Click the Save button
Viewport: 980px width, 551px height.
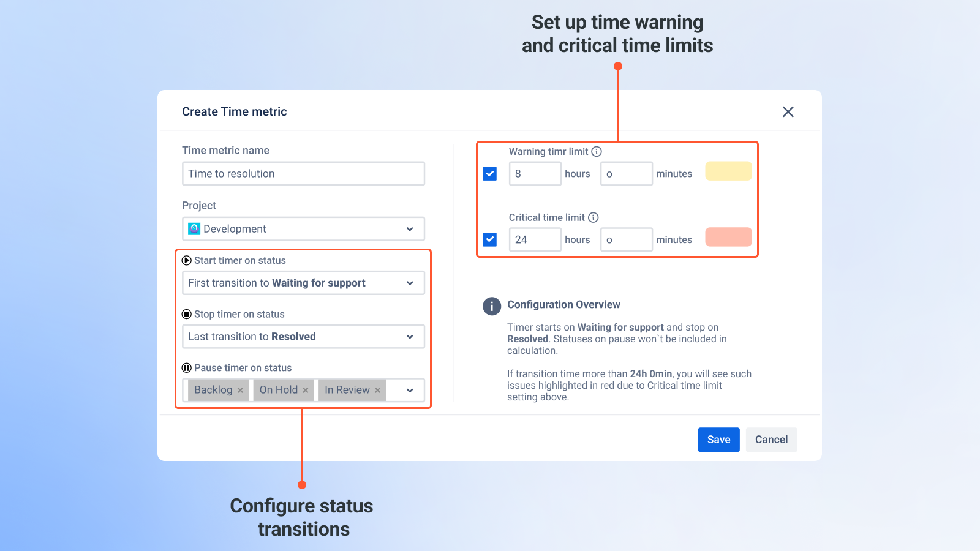(x=718, y=440)
